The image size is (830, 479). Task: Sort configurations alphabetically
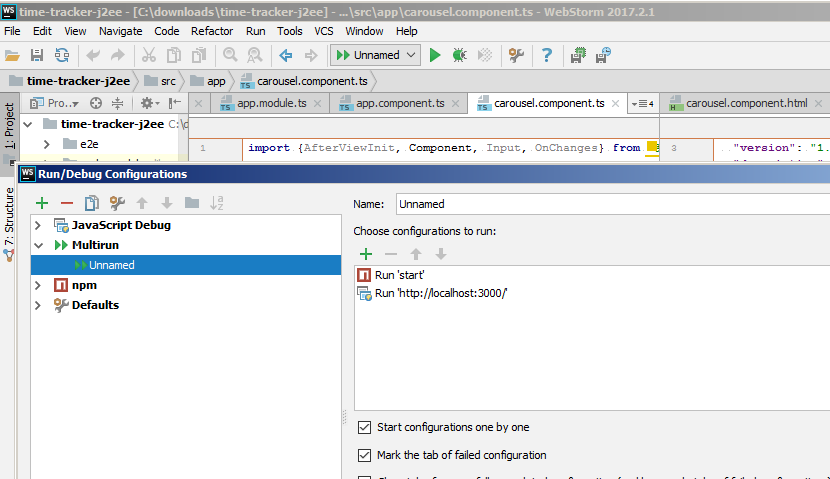[x=216, y=203]
